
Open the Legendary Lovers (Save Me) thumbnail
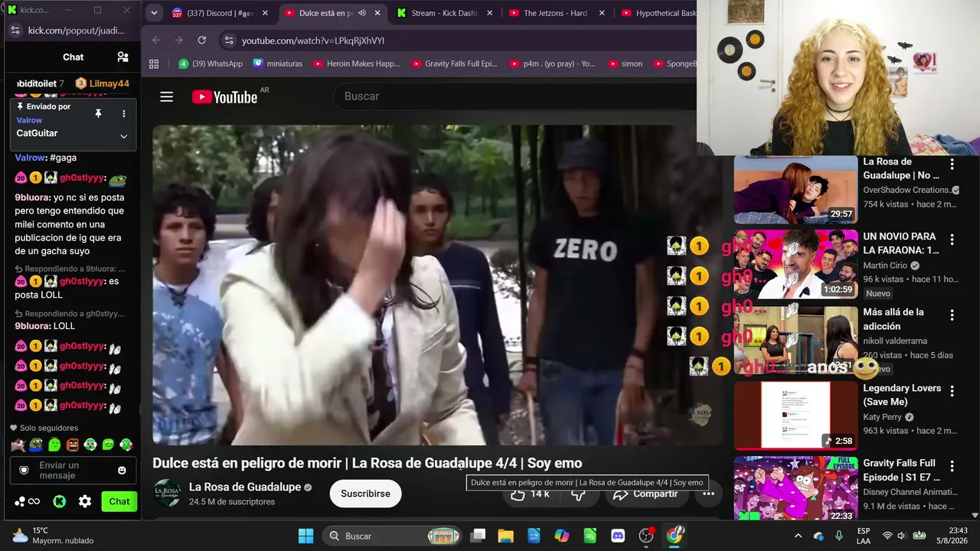(x=795, y=416)
